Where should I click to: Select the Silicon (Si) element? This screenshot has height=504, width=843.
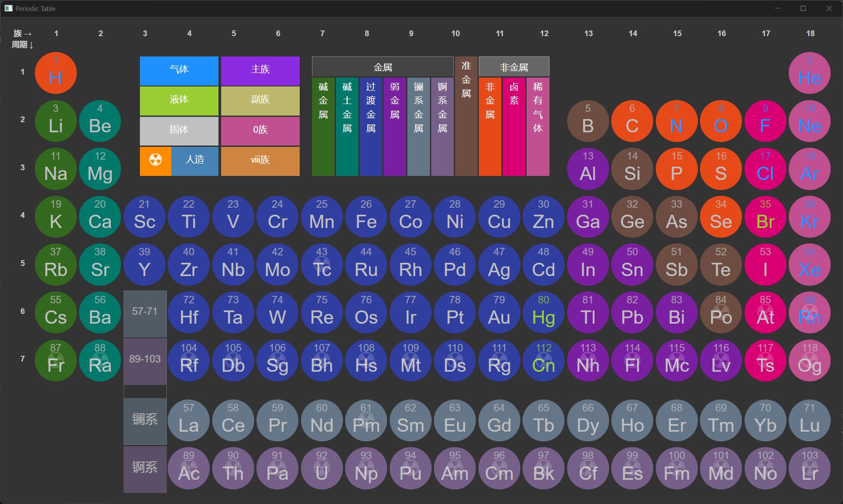click(632, 169)
